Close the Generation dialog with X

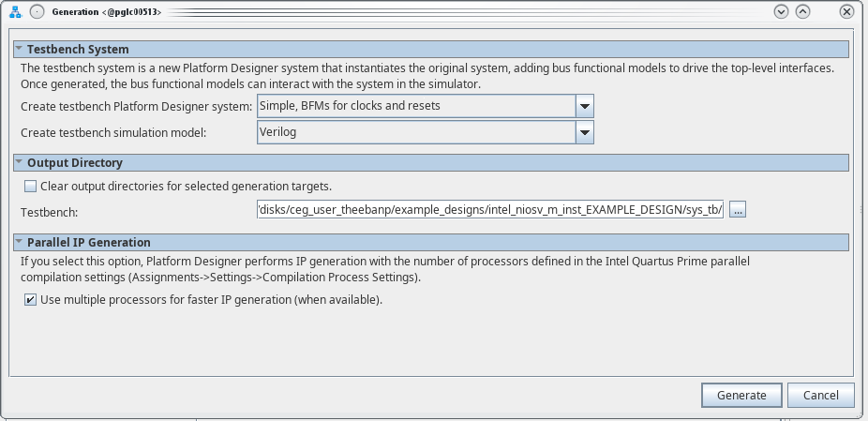point(846,12)
